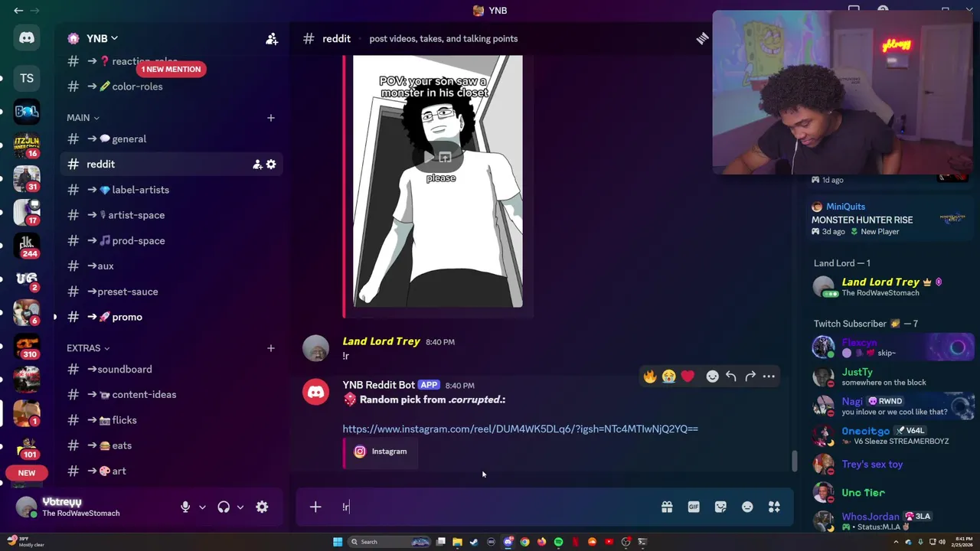Focus the message input field

(498, 507)
